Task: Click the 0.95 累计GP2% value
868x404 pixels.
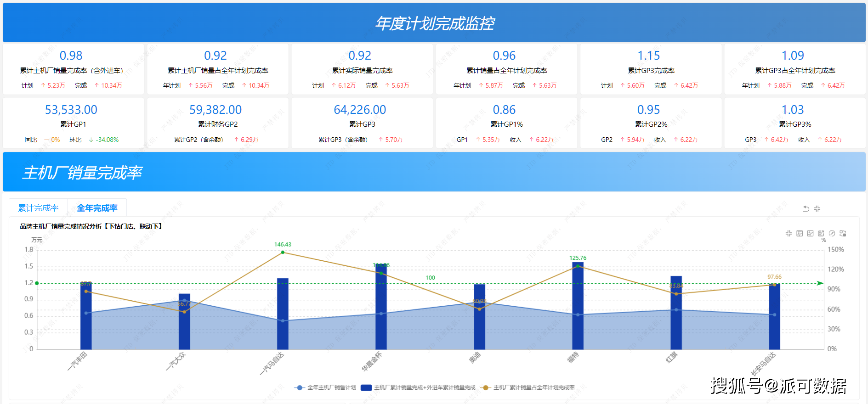Action: (648, 110)
